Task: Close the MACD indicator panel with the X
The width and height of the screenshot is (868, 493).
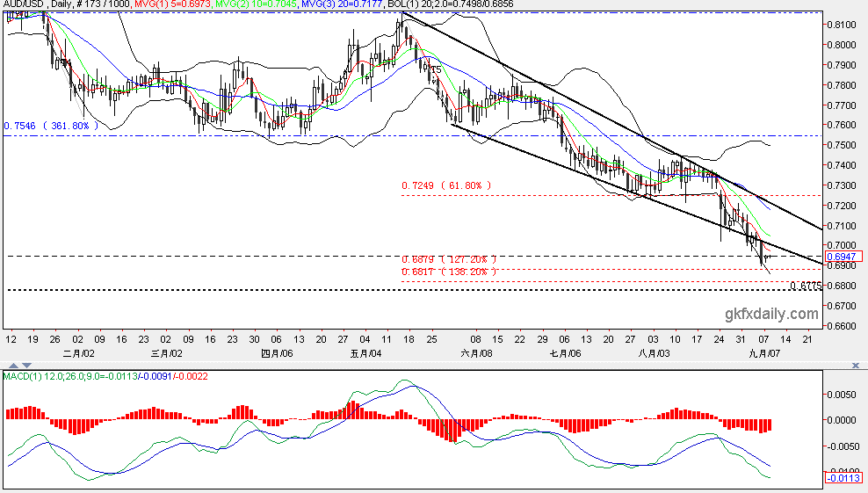Action: [x=856, y=366]
